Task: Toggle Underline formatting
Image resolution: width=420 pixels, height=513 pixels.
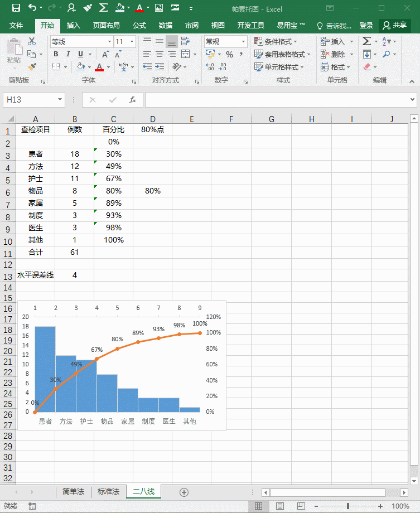Action: 80,54
